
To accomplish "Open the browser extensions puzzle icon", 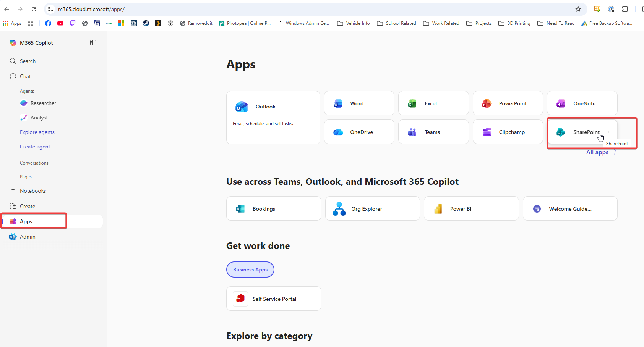I will pos(625,9).
